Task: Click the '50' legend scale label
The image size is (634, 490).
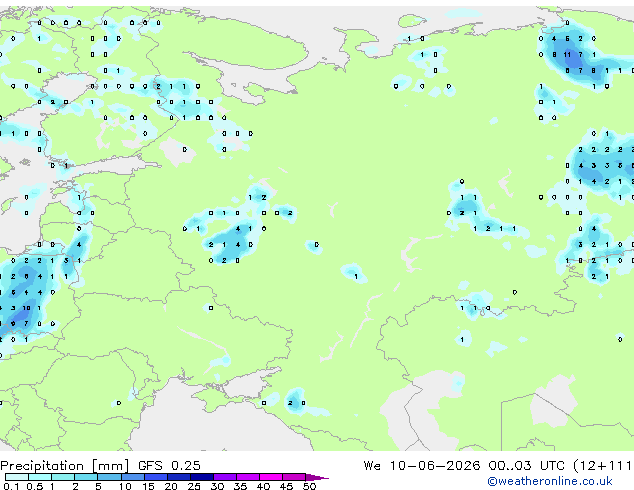Action: coord(309,486)
